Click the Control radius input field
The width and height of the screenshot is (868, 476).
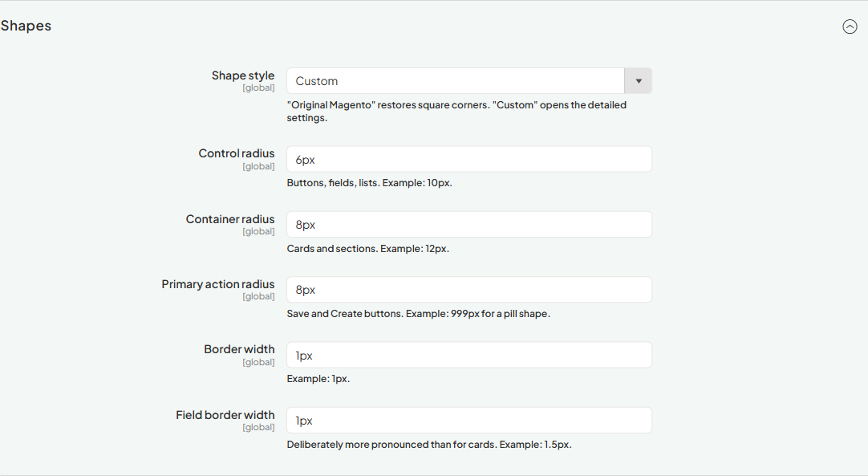point(468,160)
